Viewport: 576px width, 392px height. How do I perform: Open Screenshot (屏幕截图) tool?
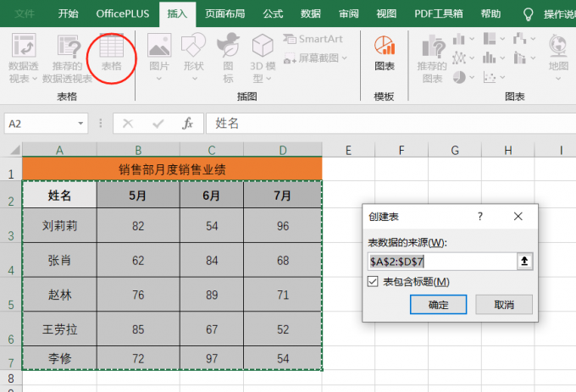(x=315, y=58)
